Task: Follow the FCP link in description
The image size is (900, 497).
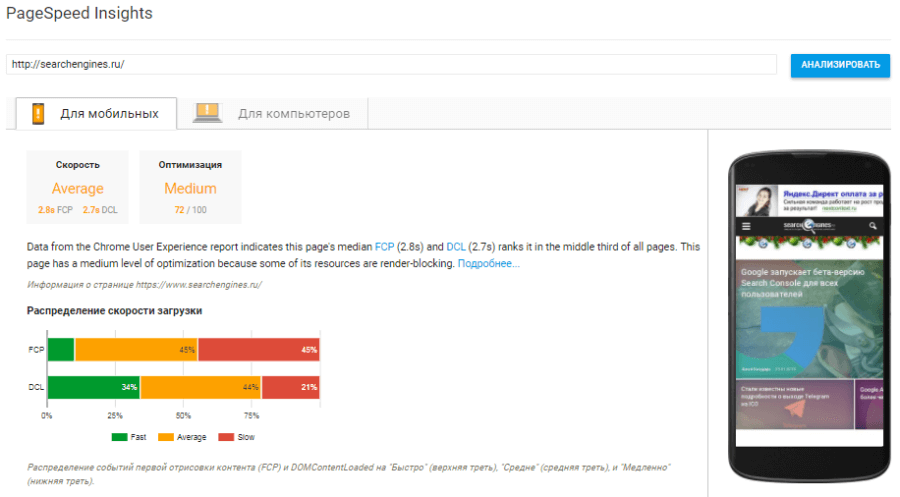Action: pos(385,247)
